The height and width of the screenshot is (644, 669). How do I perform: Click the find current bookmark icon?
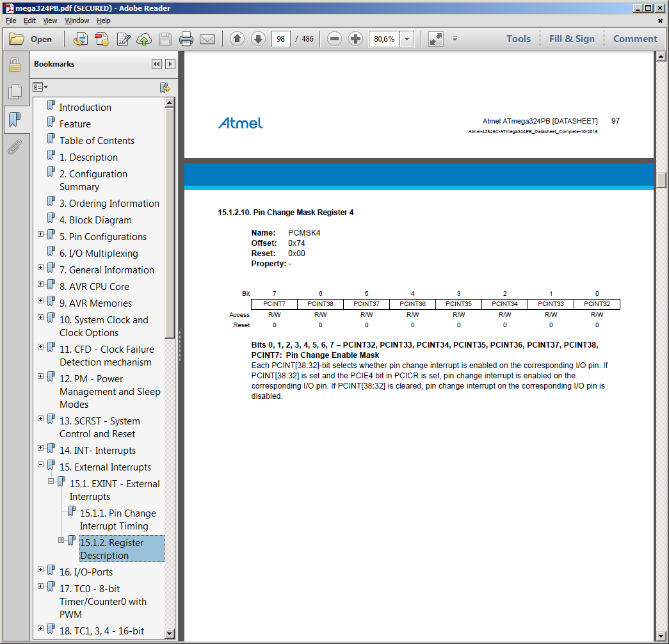tap(165, 88)
